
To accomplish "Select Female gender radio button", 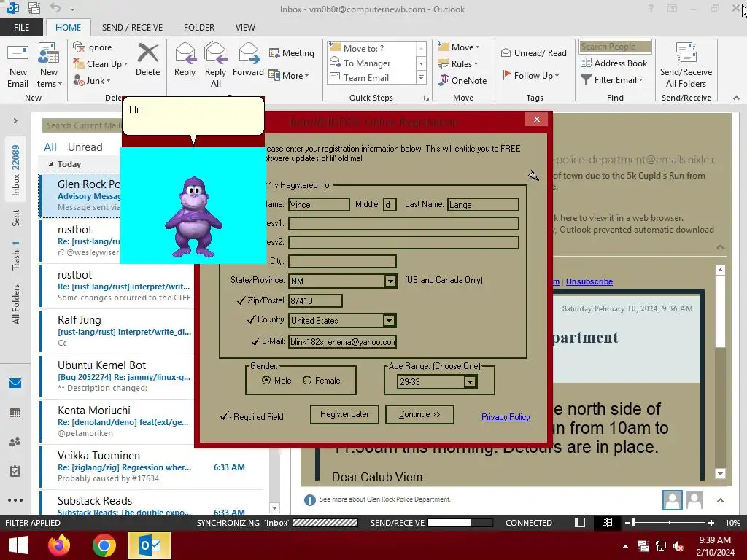I will 307,380.
